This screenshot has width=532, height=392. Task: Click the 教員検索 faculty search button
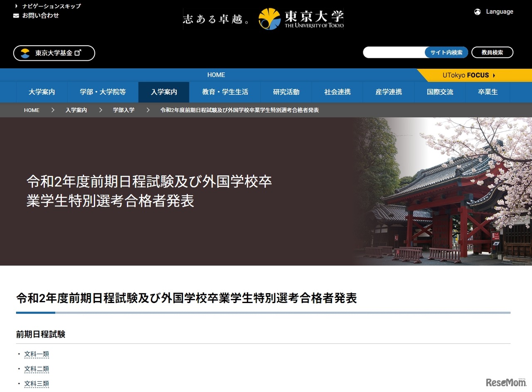[492, 52]
